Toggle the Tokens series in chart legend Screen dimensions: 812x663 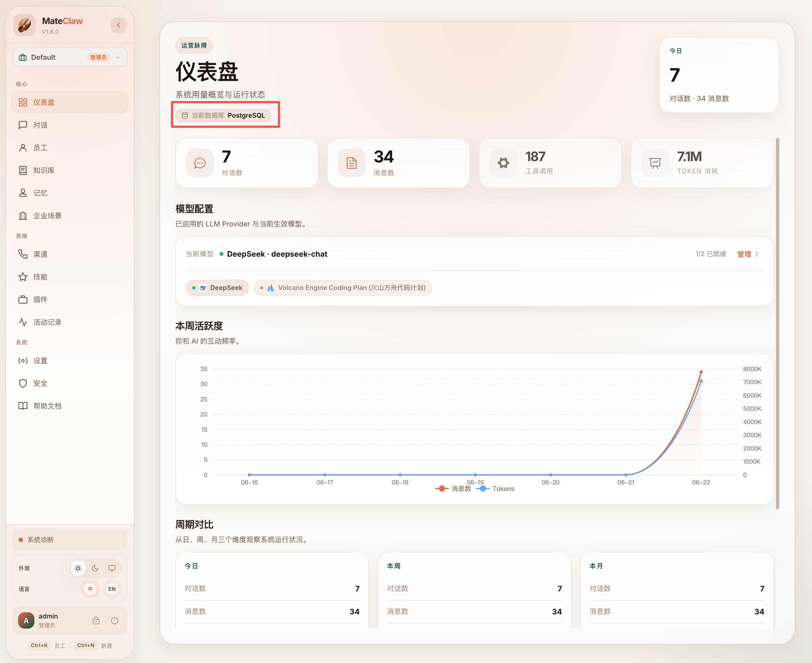[495, 489]
